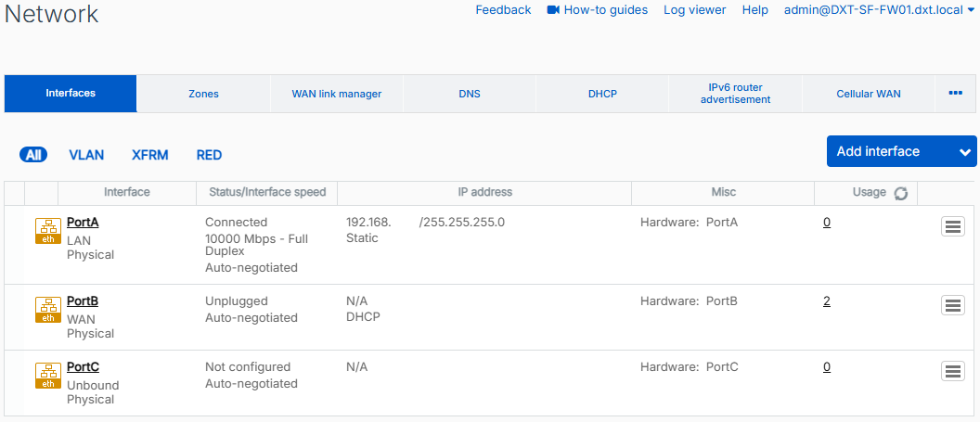
Task: Select the All interface filter
Action: [33, 155]
